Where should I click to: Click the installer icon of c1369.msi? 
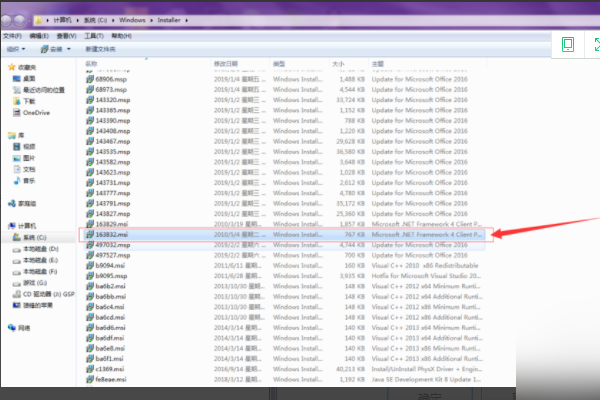[90, 369]
